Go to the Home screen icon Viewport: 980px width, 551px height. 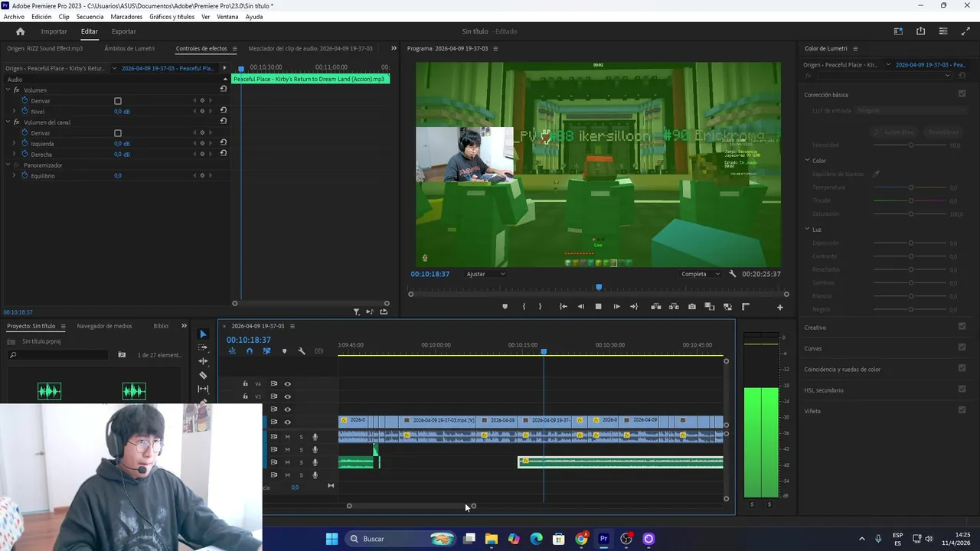[x=20, y=31]
